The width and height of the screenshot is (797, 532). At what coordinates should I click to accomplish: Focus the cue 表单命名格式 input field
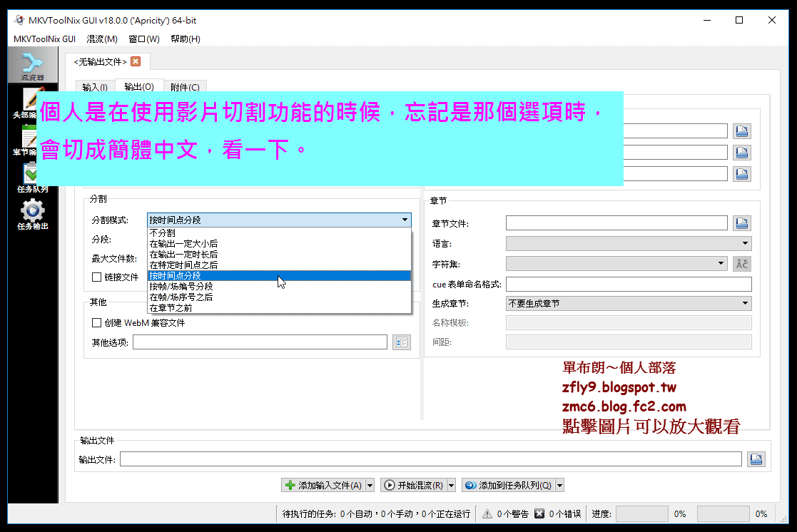click(629, 284)
